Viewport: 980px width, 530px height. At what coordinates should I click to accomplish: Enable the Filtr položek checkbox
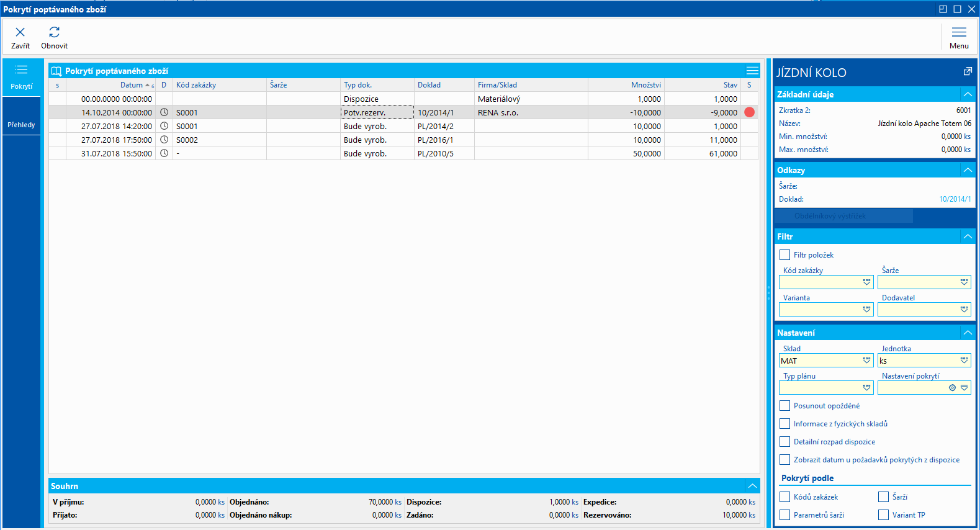[x=785, y=255]
